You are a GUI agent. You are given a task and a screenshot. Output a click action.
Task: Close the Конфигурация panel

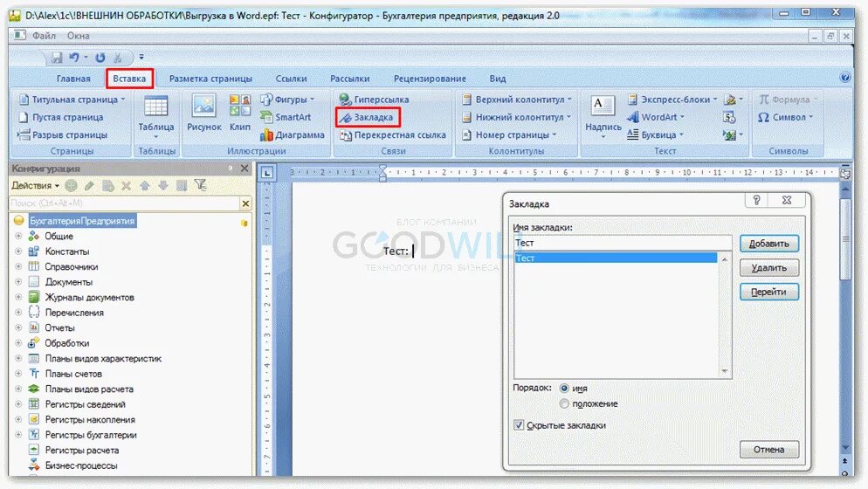tap(245, 168)
